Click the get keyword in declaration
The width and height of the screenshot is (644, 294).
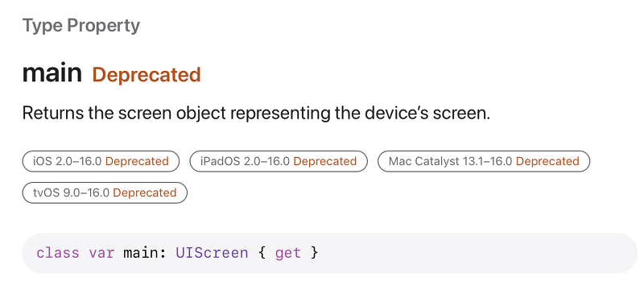click(x=288, y=252)
